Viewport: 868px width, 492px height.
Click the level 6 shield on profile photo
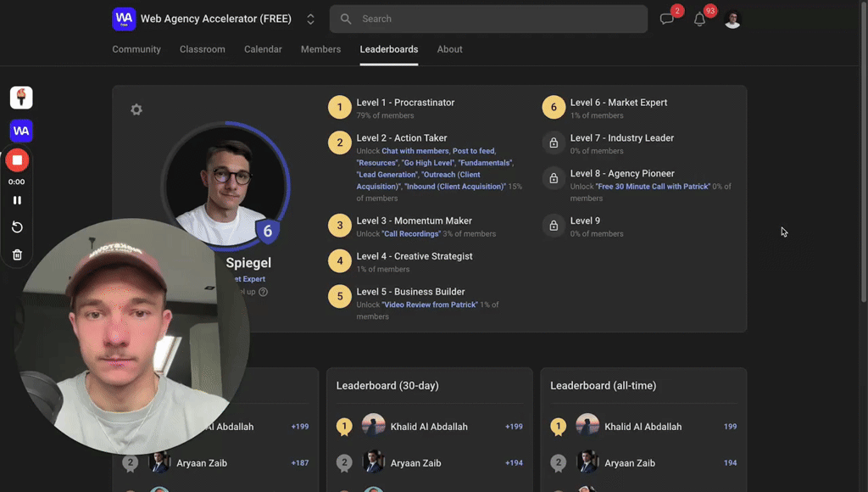coord(268,231)
